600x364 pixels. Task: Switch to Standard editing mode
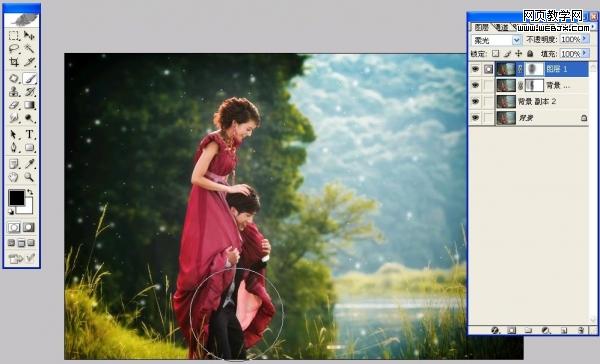(14, 227)
